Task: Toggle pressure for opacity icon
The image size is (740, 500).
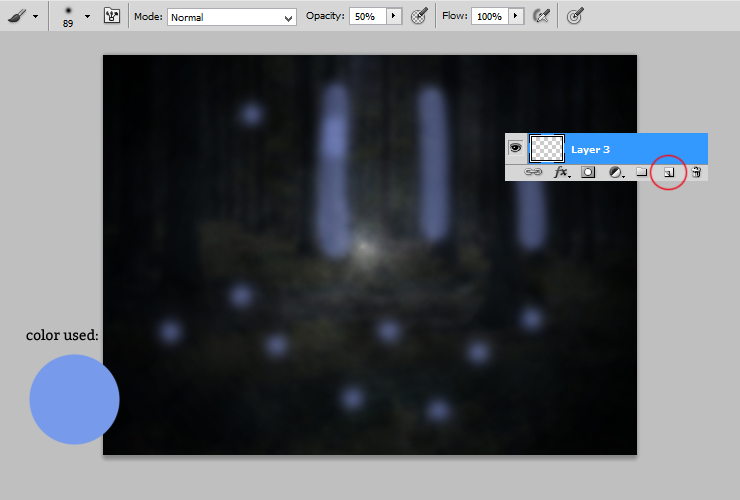Action: point(419,16)
